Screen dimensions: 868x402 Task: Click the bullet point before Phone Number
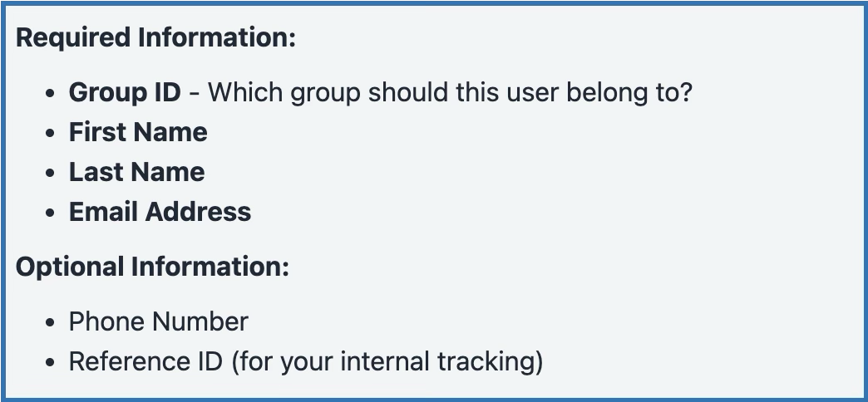[52, 322]
